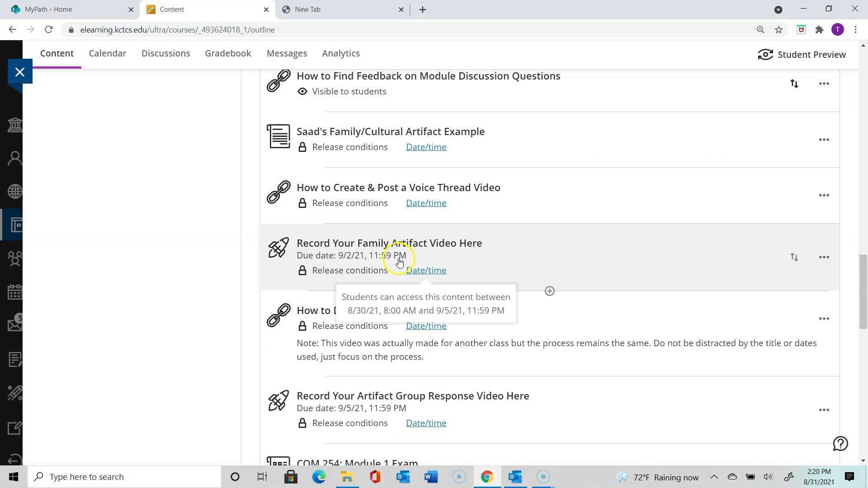Activate Student Preview mode
This screenshot has width=868, height=488.
coord(802,54)
